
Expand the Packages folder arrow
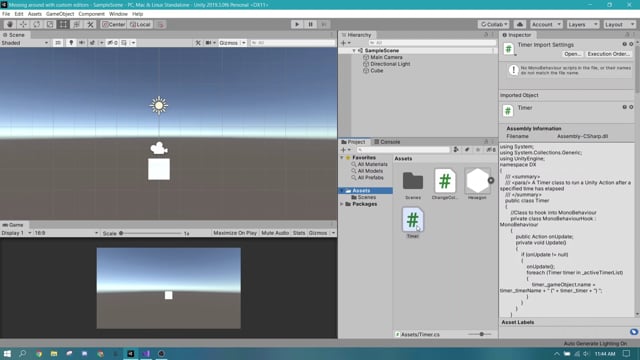click(342, 204)
